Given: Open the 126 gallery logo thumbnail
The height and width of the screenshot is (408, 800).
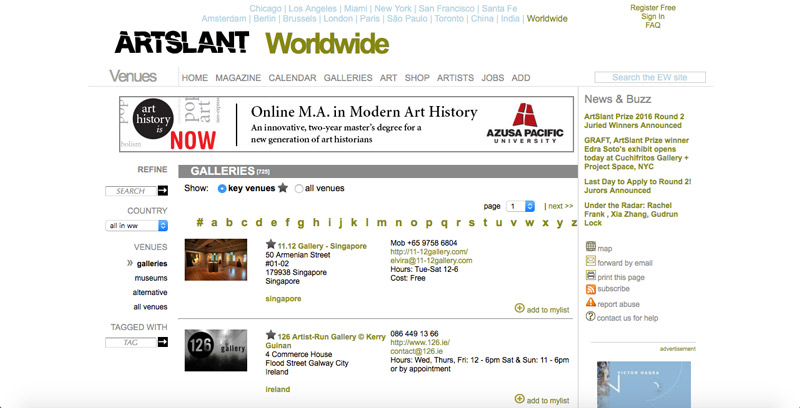Looking at the screenshot, I should tap(216, 350).
